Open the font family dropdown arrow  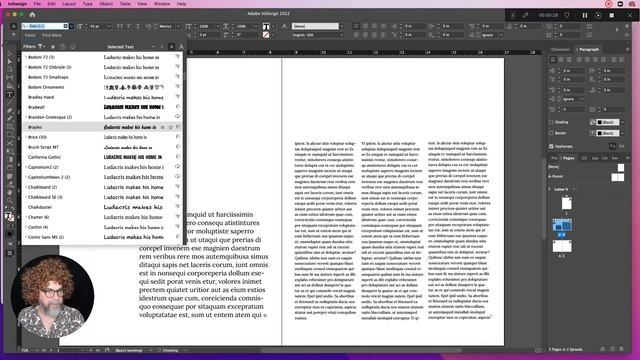pos(71,26)
